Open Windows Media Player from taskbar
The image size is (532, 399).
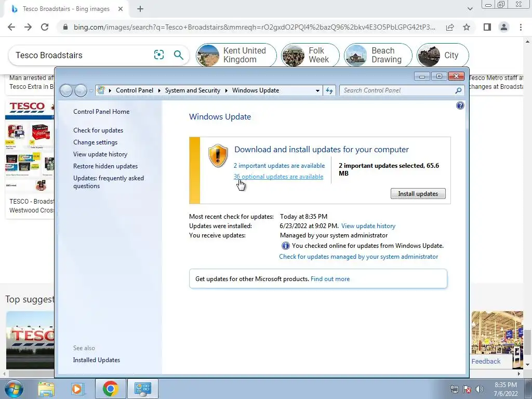point(77,389)
